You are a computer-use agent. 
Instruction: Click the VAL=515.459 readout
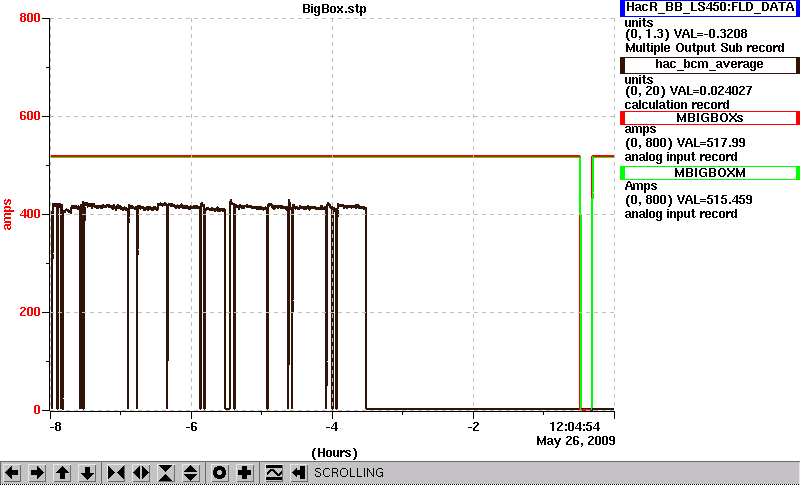713,200
